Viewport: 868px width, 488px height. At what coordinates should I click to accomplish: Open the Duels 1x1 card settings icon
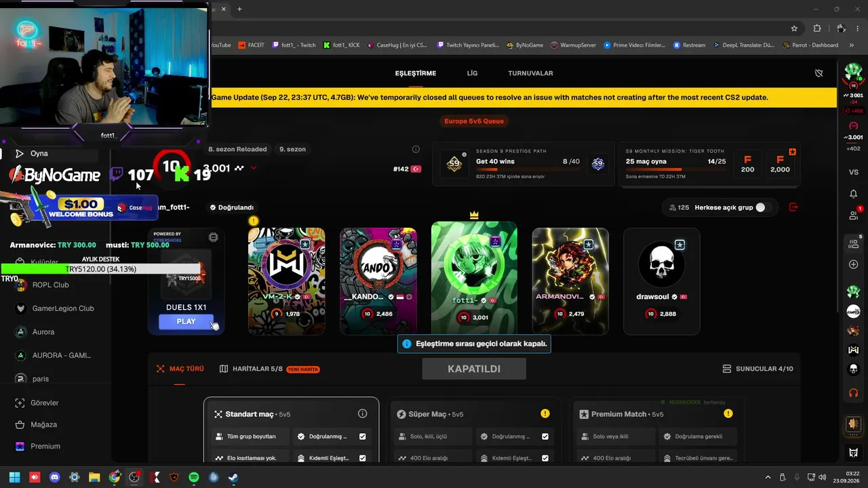point(213,237)
